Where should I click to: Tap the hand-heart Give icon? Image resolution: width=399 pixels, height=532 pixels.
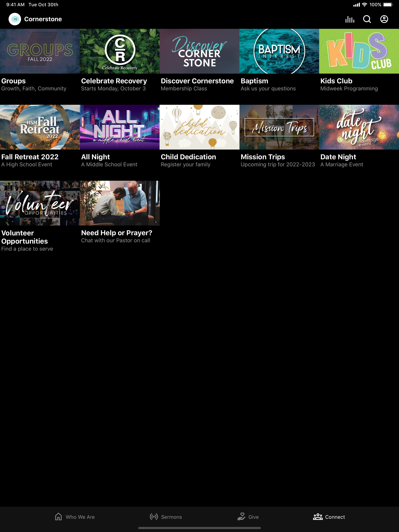(x=241, y=516)
